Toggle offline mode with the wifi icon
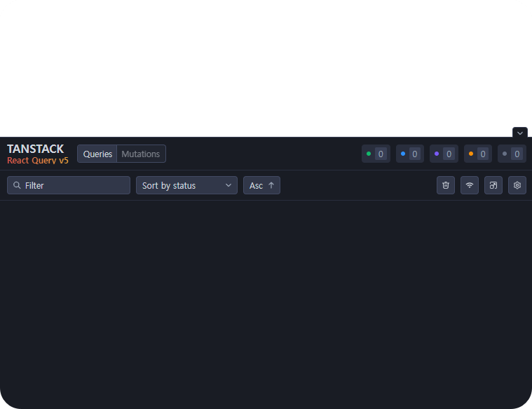Screen dimensions: 532x409 [469, 185]
